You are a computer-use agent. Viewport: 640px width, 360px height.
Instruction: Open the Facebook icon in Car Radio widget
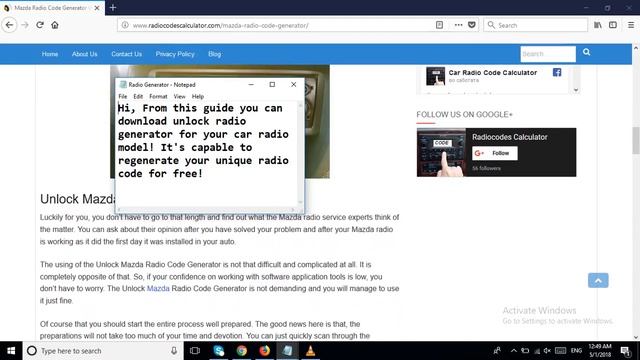point(557,72)
